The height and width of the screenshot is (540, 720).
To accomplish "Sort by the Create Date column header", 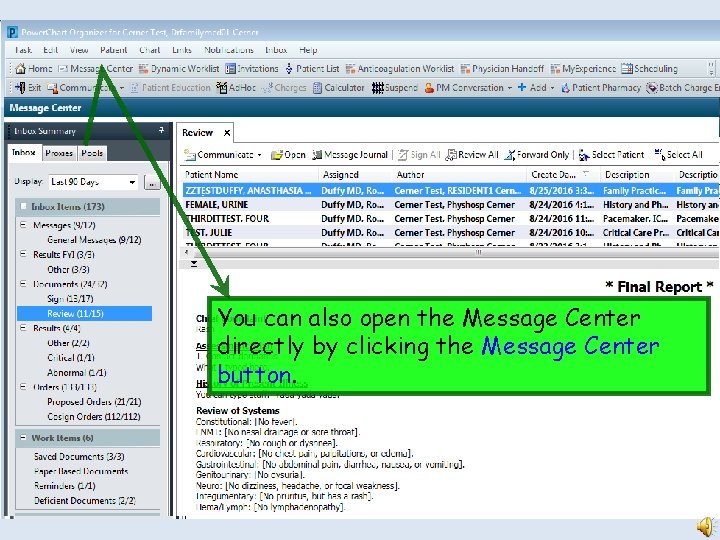I will (x=563, y=174).
